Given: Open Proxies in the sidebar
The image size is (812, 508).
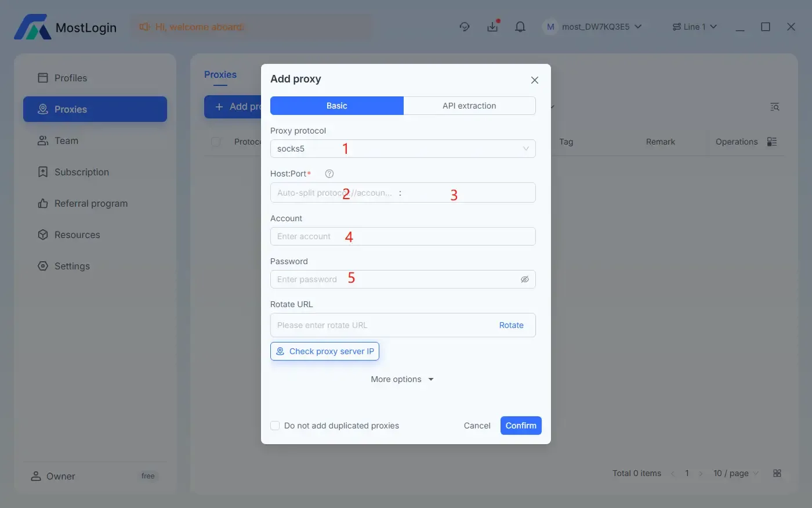Looking at the screenshot, I should pyautogui.click(x=95, y=109).
